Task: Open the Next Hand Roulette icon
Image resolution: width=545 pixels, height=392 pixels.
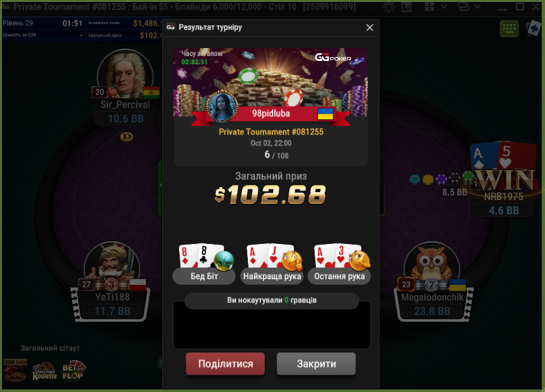Action: [x=45, y=372]
